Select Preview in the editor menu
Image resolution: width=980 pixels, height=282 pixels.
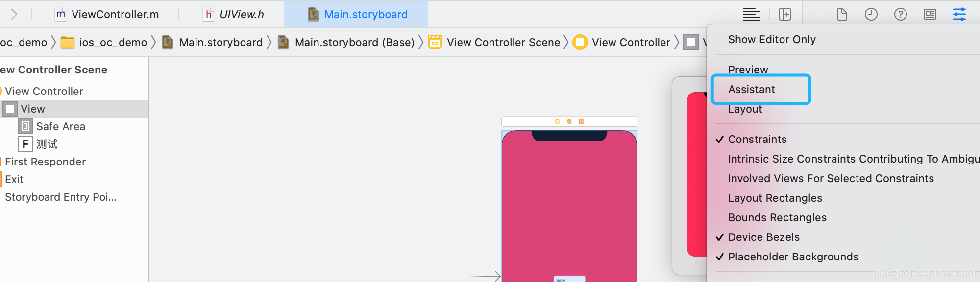(748, 70)
